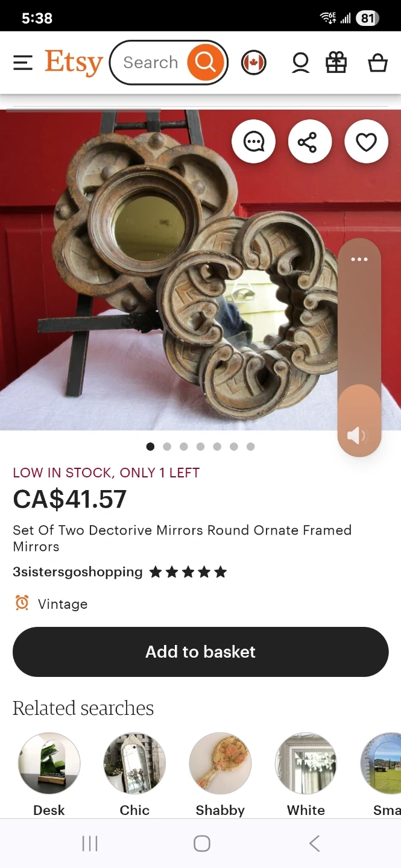Open the shopping basket icon

coord(377,63)
